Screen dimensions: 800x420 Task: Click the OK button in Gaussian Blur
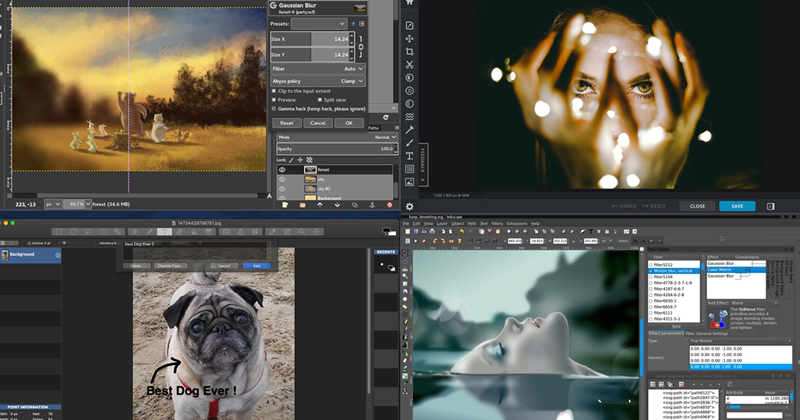(349, 123)
